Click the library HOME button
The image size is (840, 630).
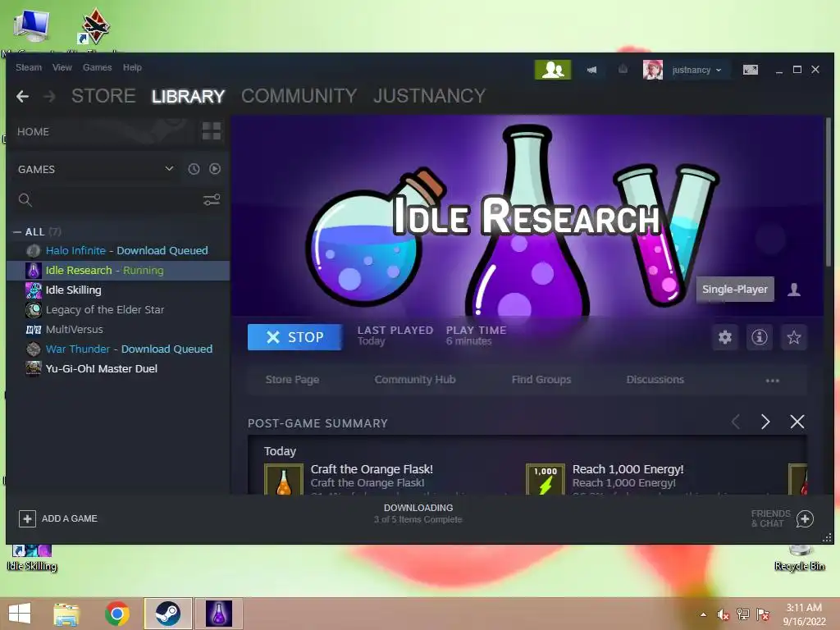33,131
